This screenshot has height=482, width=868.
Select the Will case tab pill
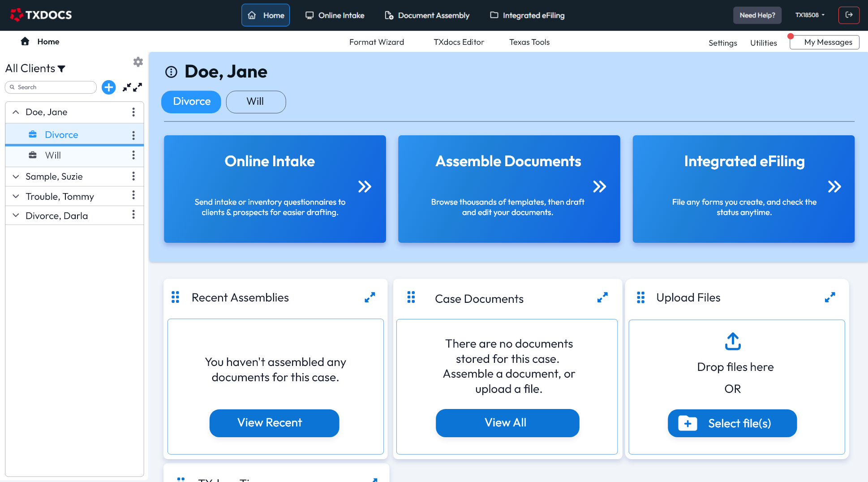coord(256,102)
